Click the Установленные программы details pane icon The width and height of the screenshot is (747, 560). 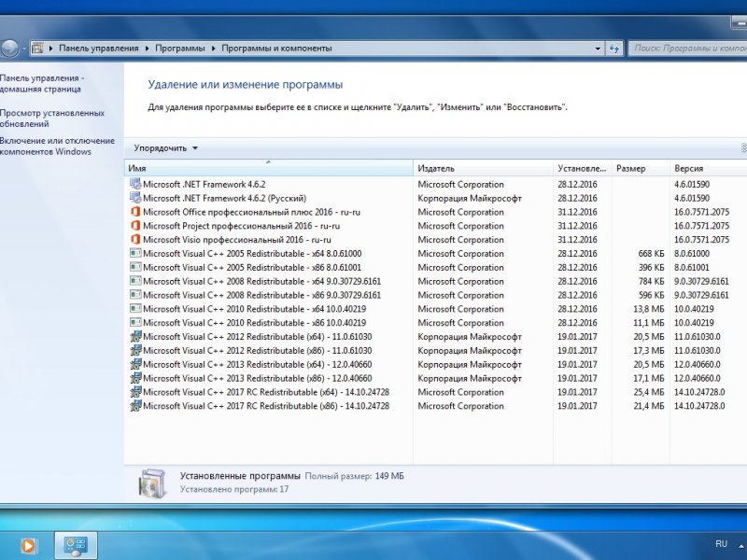(x=152, y=483)
